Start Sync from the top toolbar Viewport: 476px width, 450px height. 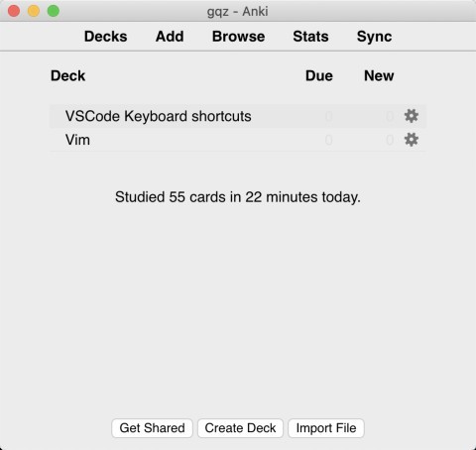(374, 37)
